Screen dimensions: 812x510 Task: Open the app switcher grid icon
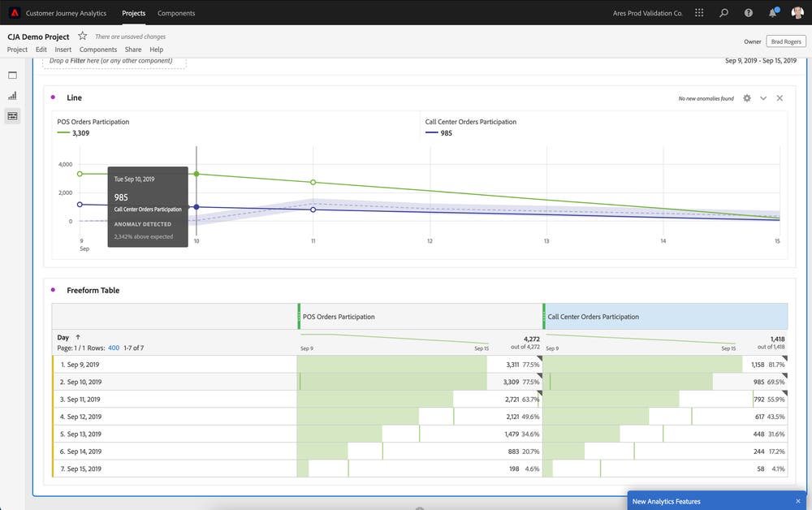click(x=700, y=13)
